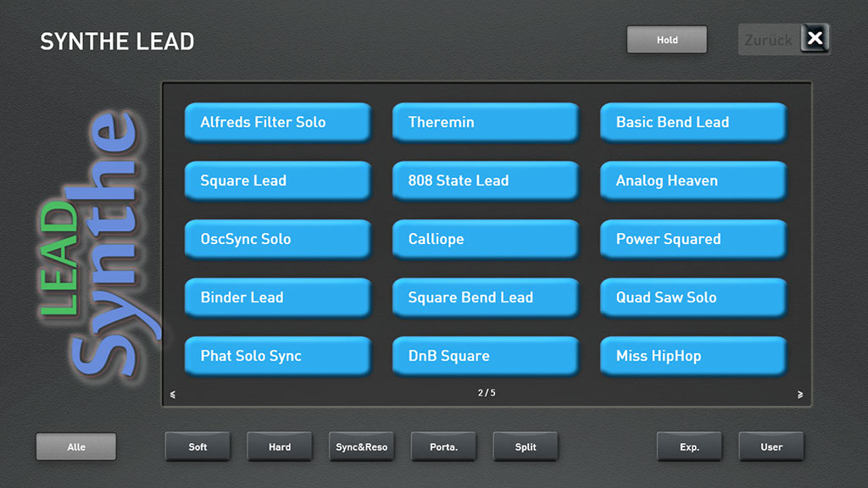Go to previous sound page arrow
Screen dimensions: 868x488
[x=173, y=394]
